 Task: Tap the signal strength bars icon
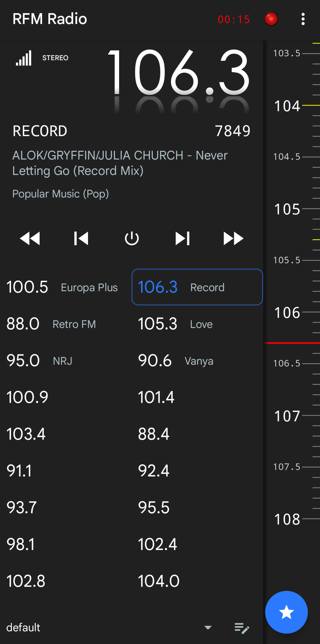pos(24,58)
